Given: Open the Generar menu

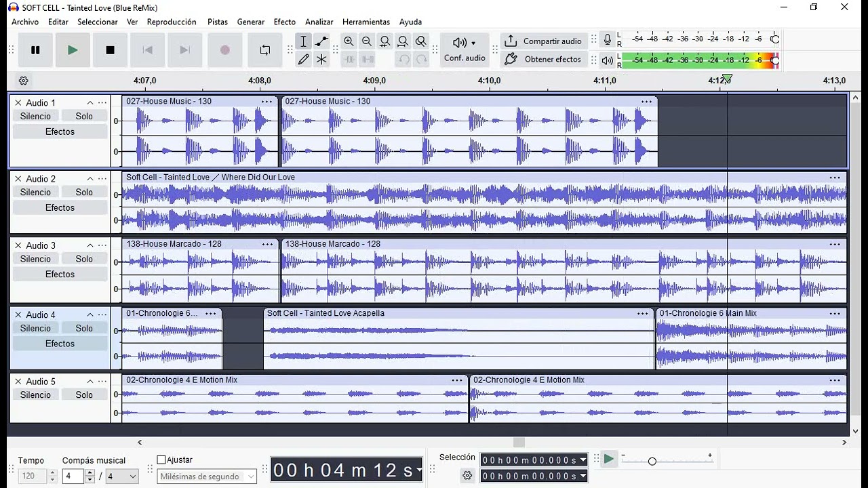Looking at the screenshot, I should click(x=251, y=22).
